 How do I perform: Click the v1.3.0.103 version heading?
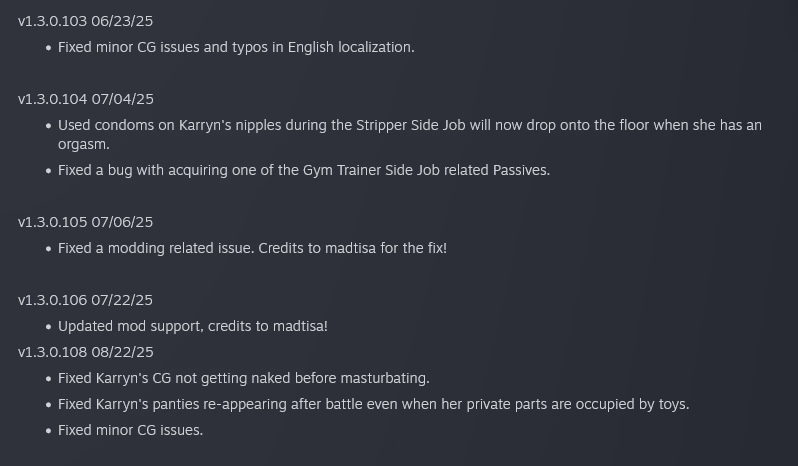52,21
